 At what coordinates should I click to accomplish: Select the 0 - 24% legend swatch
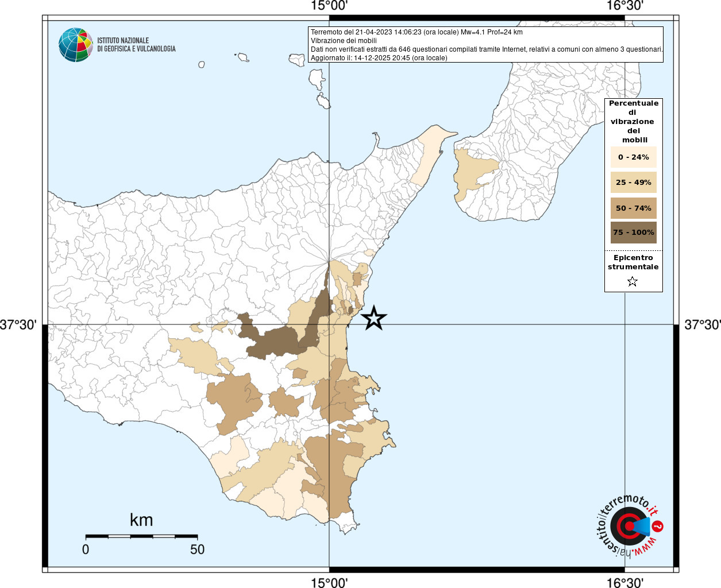click(x=633, y=157)
